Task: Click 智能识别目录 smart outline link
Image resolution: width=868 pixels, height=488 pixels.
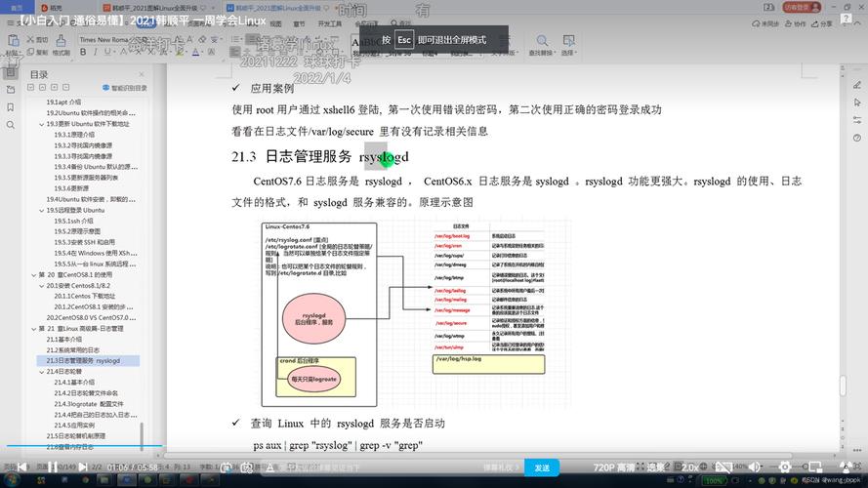Action: pos(125,88)
